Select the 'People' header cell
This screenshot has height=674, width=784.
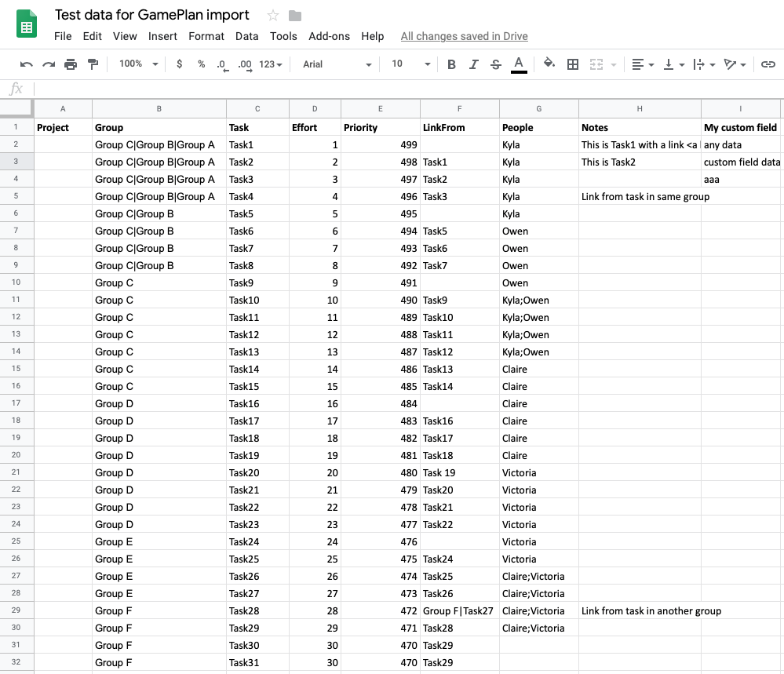click(x=538, y=127)
